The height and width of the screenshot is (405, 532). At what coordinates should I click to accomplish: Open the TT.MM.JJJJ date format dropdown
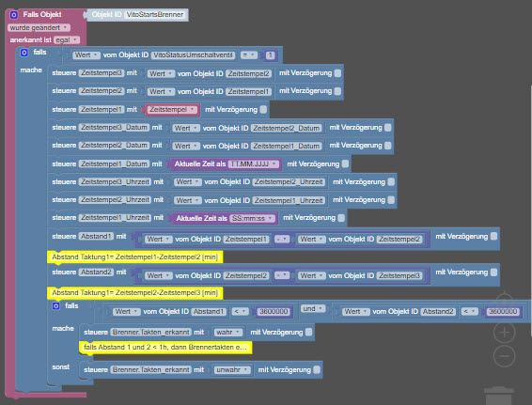click(254, 164)
